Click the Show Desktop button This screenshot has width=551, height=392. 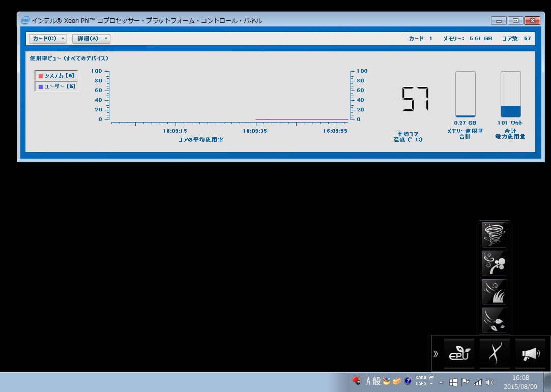pos(547,382)
